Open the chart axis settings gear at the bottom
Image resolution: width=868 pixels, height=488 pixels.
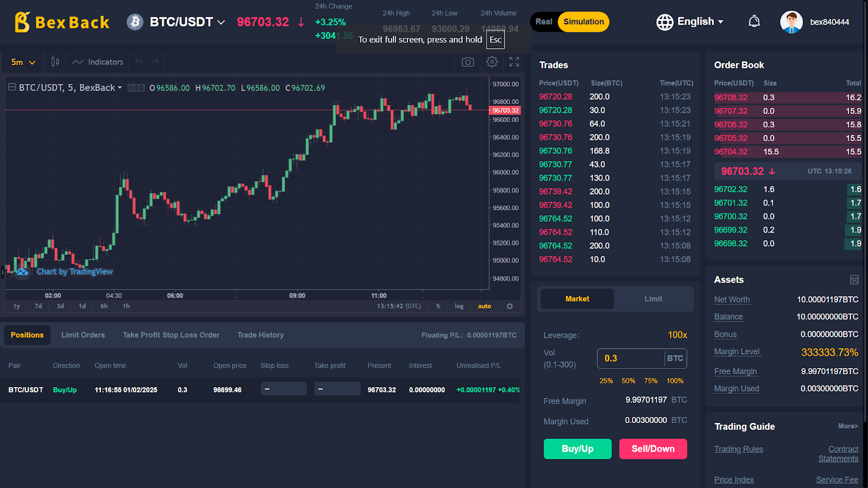(509, 306)
